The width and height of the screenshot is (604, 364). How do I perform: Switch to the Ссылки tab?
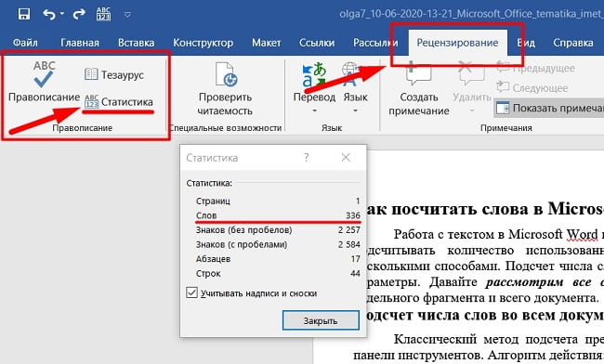pyautogui.click(x=317, y=43)
